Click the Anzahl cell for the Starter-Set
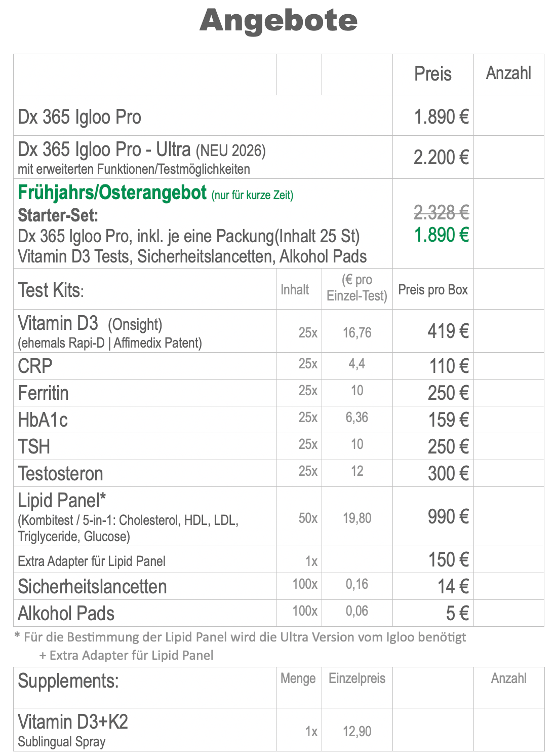555x756 pixels. (x=508, y=223)
